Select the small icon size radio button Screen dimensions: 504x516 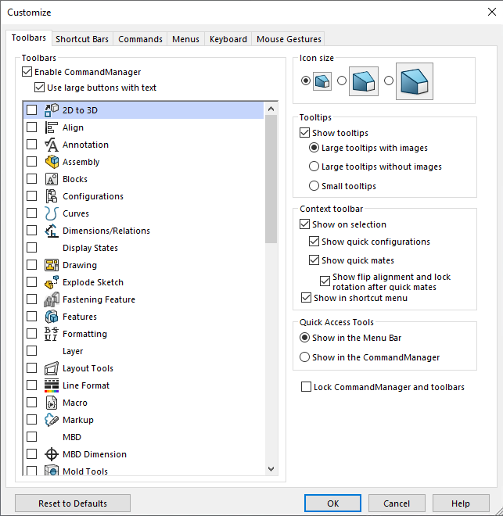pyautogui.click(x=306, y=81)
